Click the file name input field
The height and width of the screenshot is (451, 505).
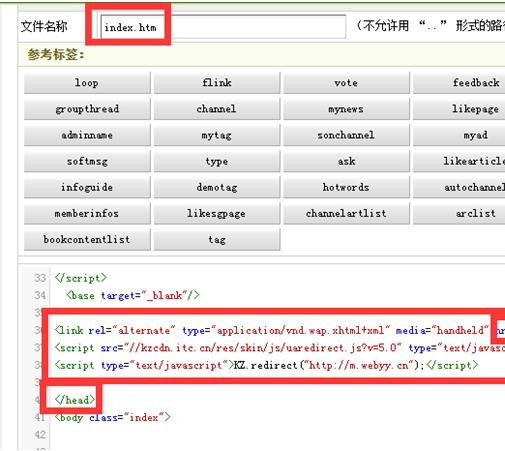(x=223, y=27)
